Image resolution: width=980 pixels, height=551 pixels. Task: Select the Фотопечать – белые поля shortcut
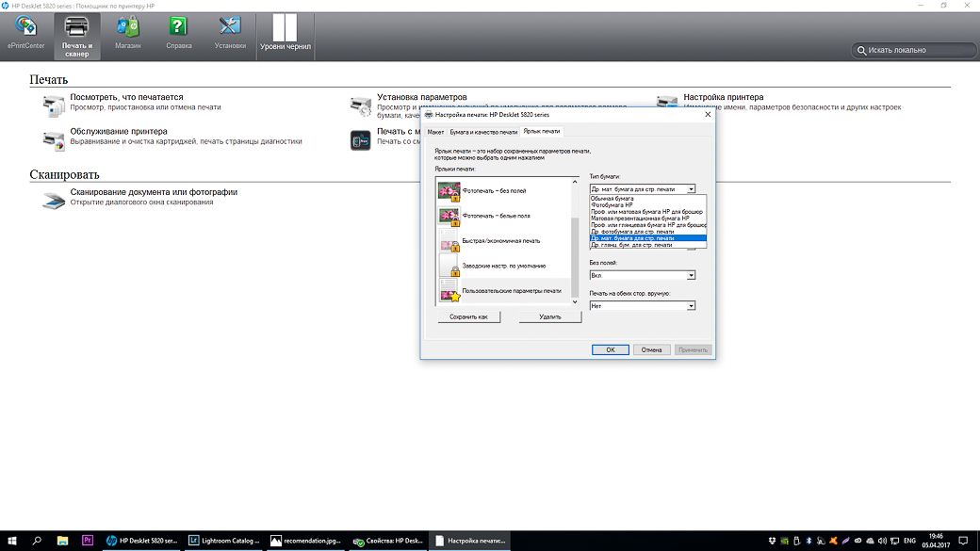point(503,216)
